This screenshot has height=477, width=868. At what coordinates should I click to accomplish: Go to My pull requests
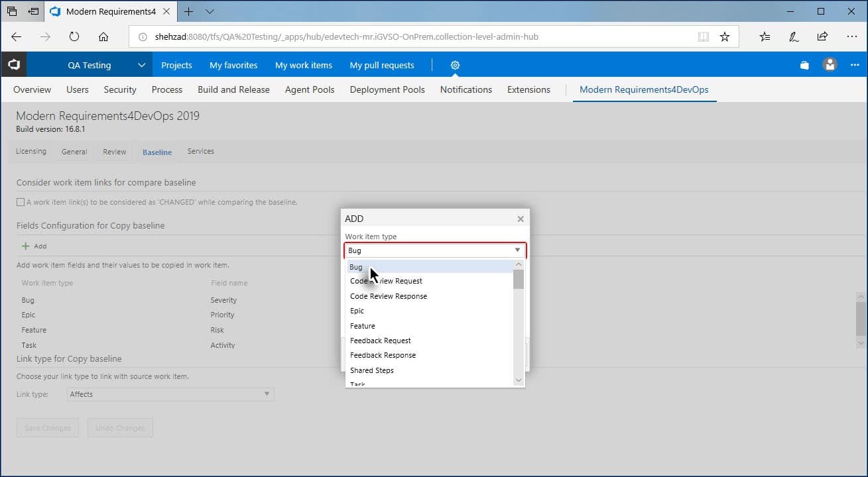pyautogui.click(x=382, y=65)
